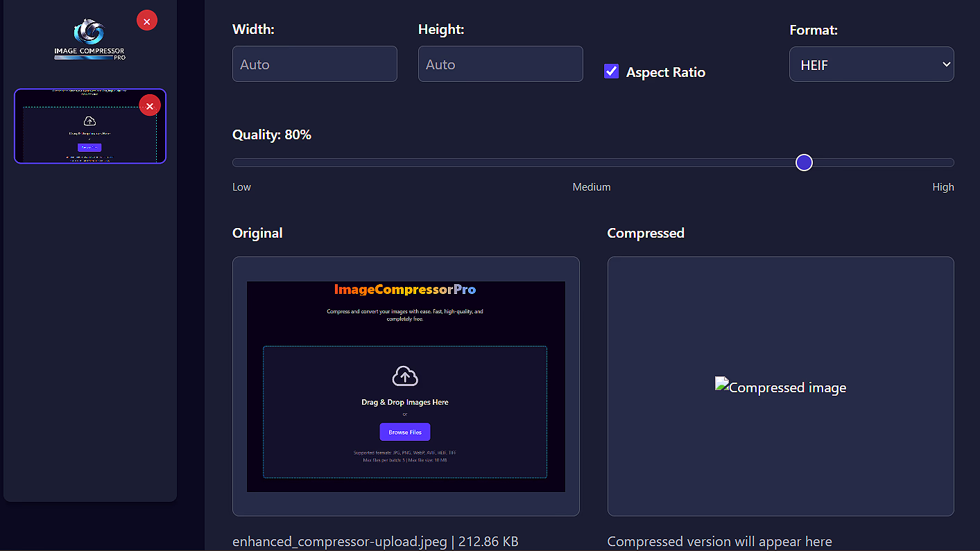Viewport: 980px width, 551px height.
Task: Remove the selected upload screenshot thumbnail
Action: [x=150, y=105]
